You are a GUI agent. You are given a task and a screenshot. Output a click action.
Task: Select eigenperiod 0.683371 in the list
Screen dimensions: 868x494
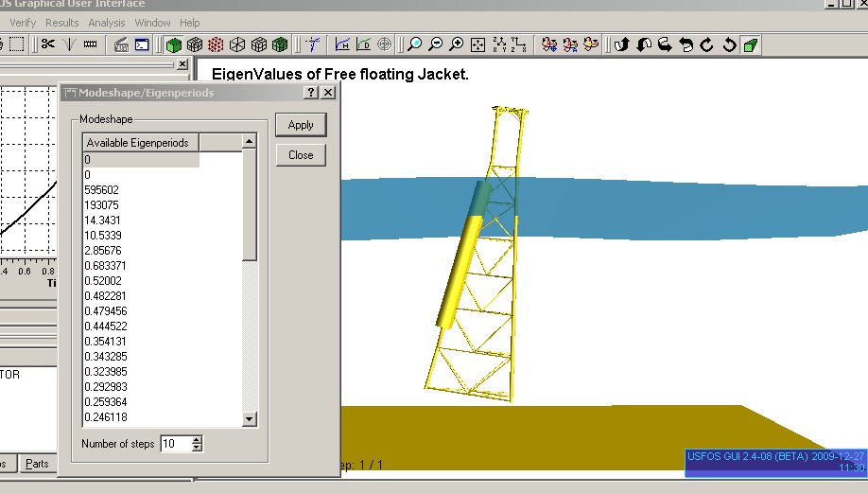(x=105, y=265)
